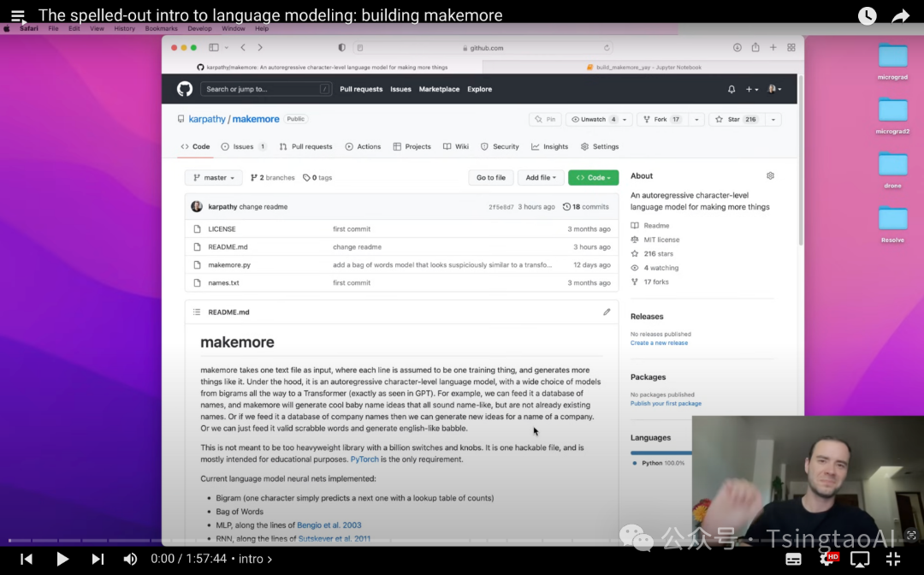Go to the previous video

click(27, 559)
